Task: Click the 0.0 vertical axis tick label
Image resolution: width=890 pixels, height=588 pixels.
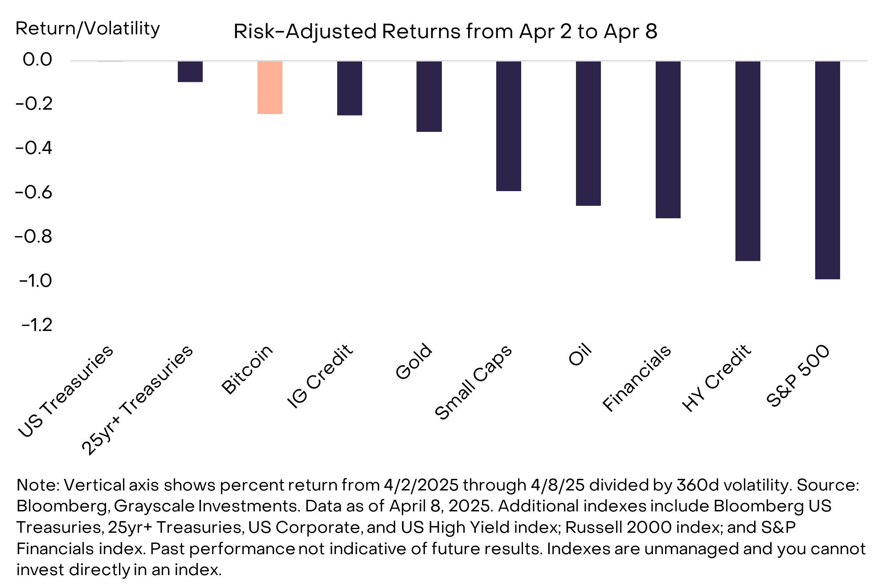Action: pos(37,60)
